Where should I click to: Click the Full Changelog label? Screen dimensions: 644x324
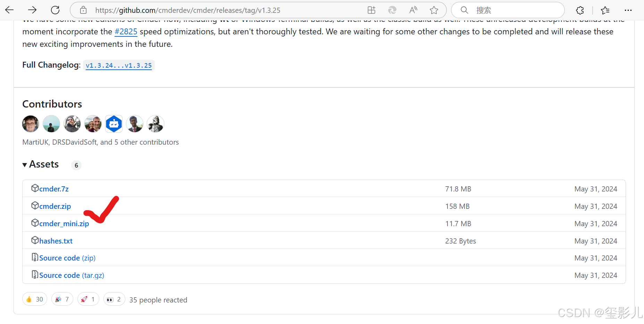[51, 65]
